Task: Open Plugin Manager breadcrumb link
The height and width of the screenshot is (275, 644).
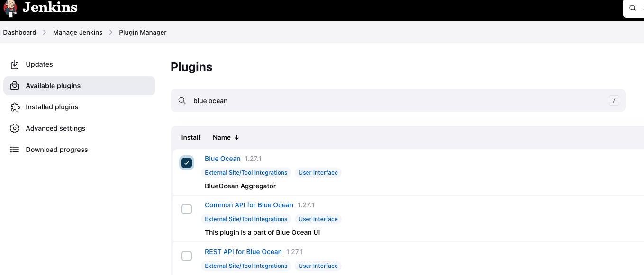Action: click(143, 32)
